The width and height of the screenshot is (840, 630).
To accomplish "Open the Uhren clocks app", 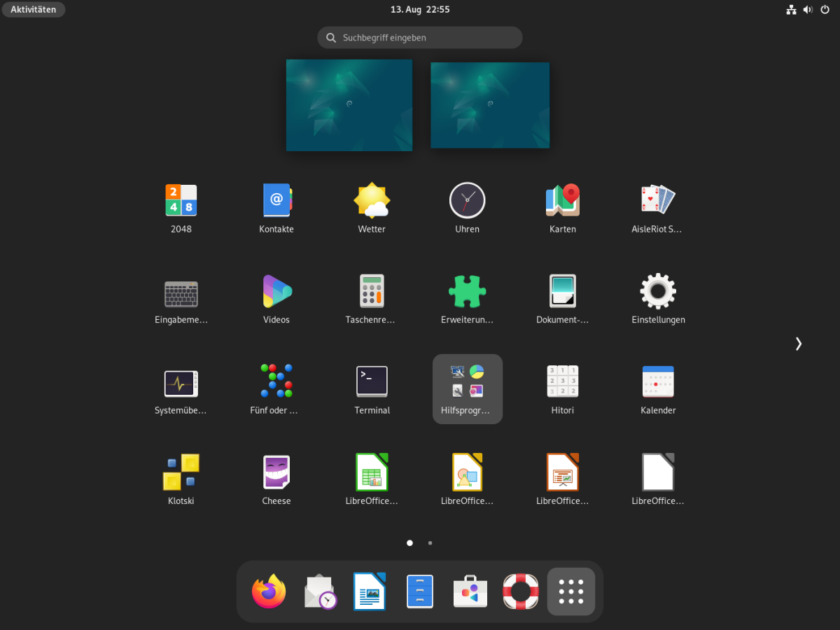I will pyautogui.click(x=467, y=200).
